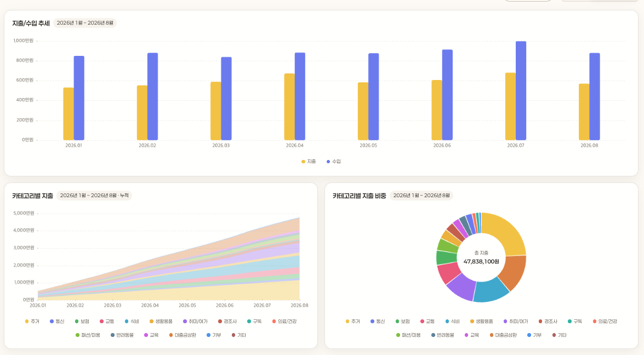Toggle 식비 in the area chart legend

(132, 322)
